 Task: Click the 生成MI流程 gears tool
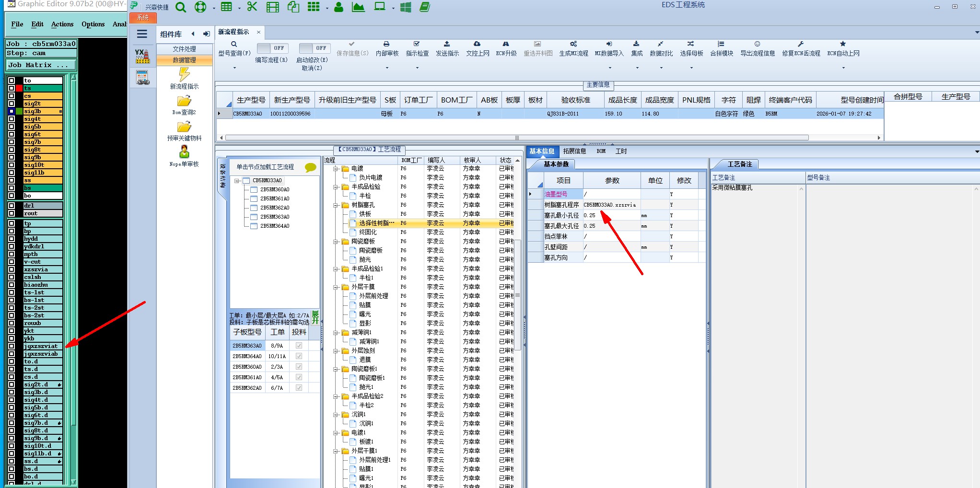click(573, 49)
